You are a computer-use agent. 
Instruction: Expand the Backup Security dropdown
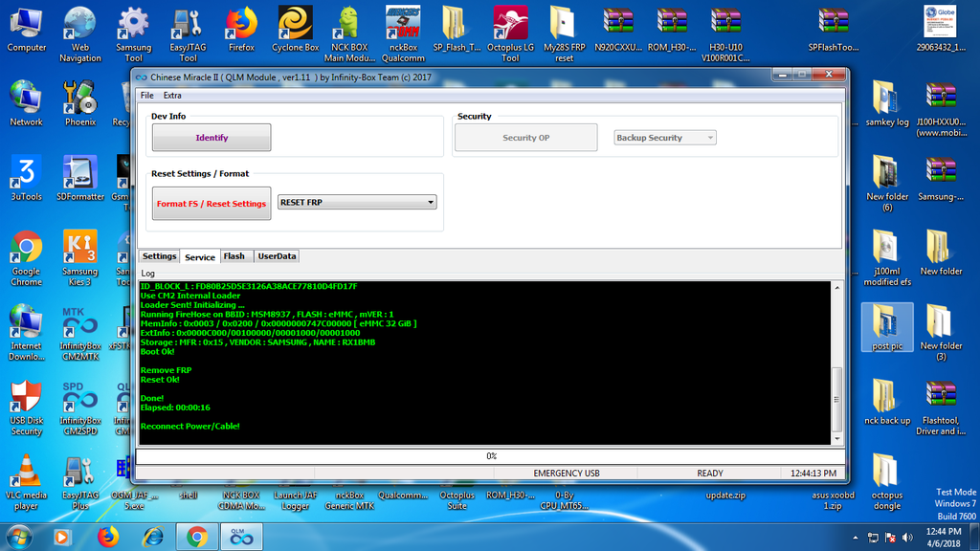click(665, 138)
